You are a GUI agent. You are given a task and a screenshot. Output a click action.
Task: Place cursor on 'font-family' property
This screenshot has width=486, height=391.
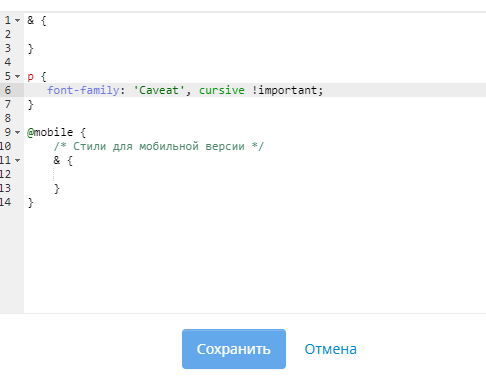[83, 90]
